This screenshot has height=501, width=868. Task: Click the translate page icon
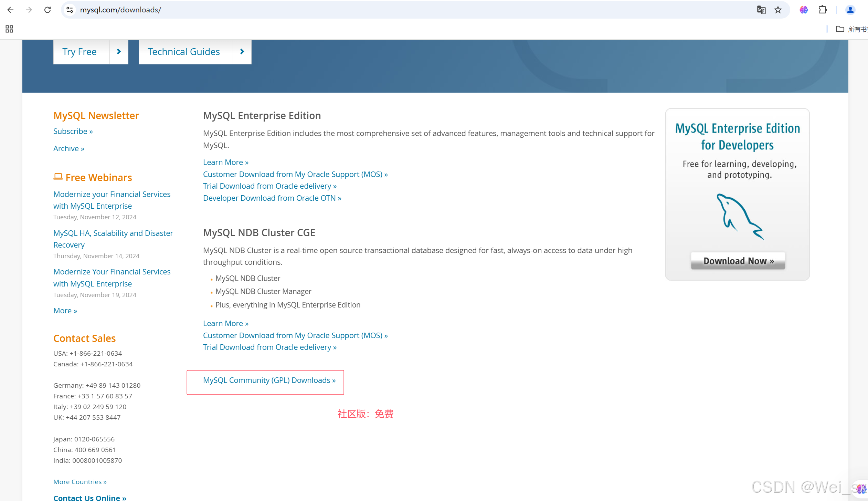(x=761, y=10)
